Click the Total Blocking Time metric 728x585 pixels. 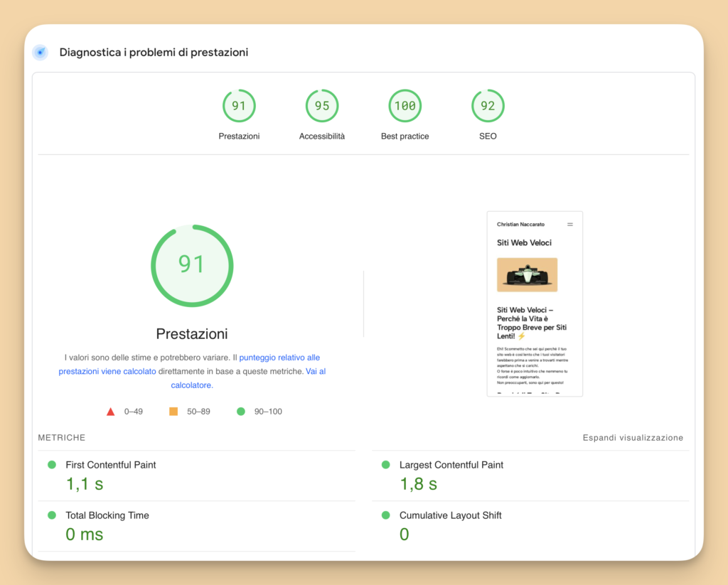[x=107, y=515]
